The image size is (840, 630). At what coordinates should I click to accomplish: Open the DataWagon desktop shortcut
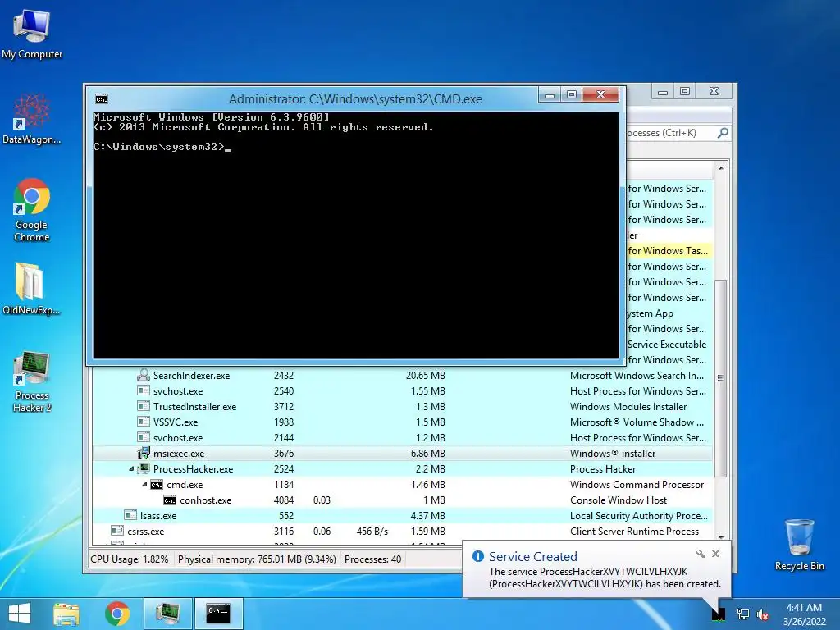click(32, 120)
